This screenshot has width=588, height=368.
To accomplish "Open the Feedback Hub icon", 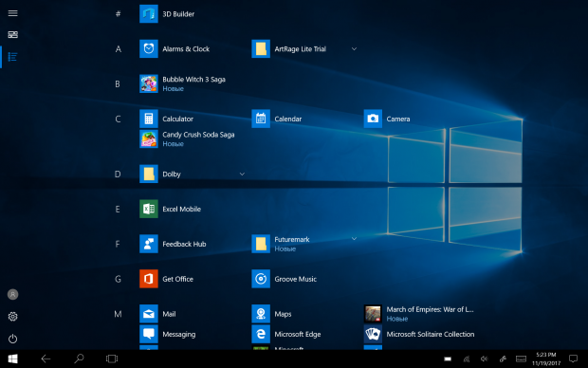I will (x=149, y=244).
